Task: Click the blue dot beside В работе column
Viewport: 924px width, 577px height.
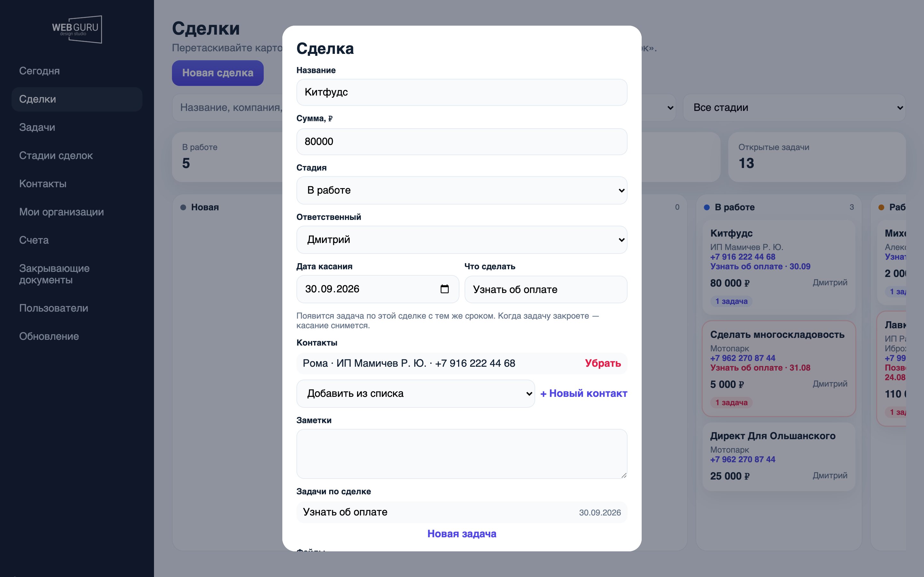Action: (707, 207)
